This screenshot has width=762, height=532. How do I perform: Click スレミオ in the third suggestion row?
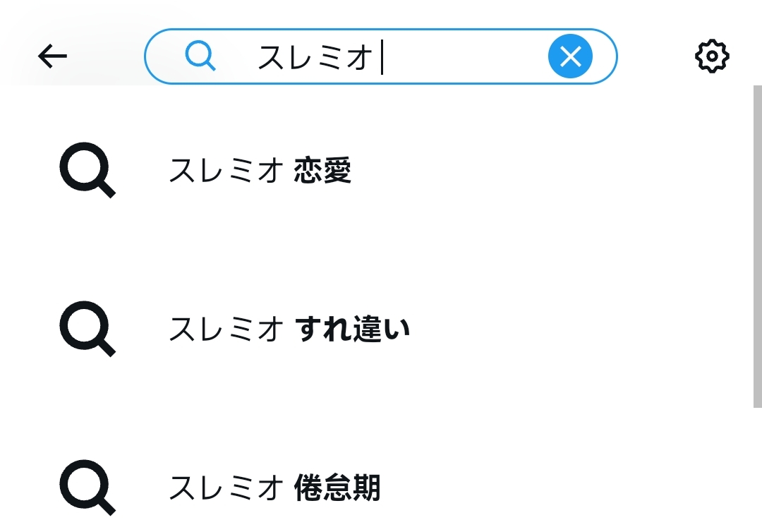[226, 488]
